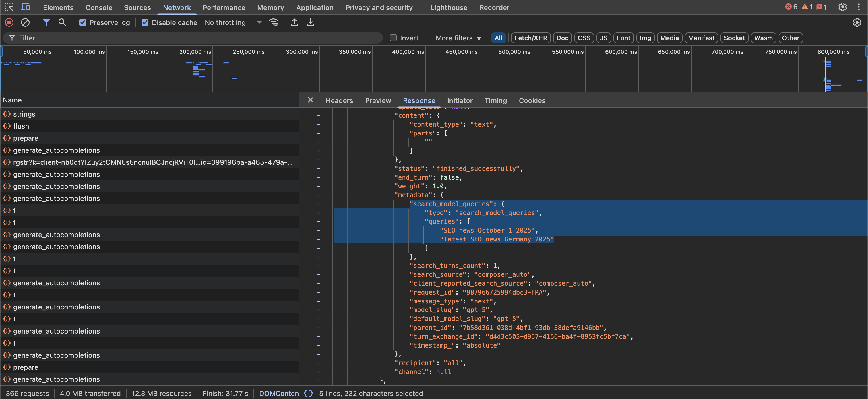This screenshot has width=868, height=399.
Task: Select the flush request row
Action: tap(21, 126)
